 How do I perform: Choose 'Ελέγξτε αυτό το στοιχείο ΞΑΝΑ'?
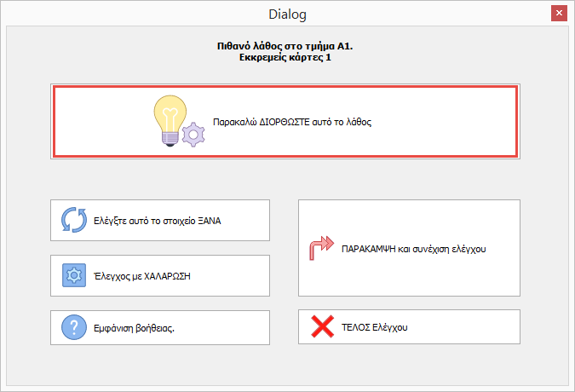point(160,220)
